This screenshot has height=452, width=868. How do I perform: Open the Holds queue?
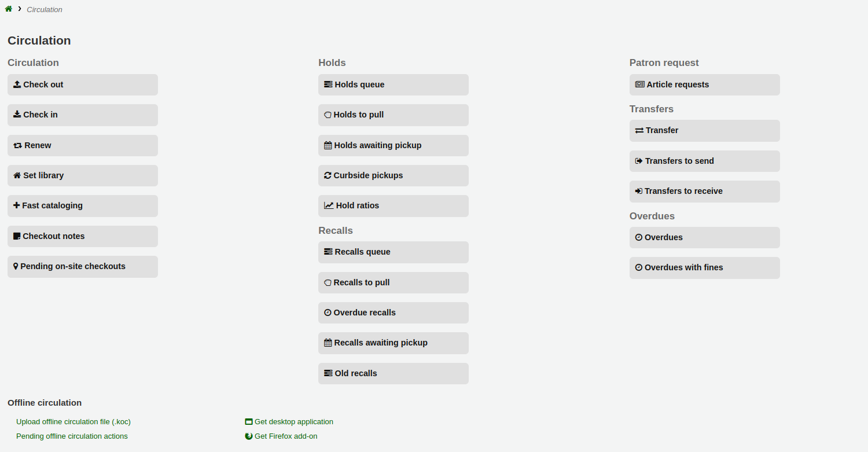393,84
